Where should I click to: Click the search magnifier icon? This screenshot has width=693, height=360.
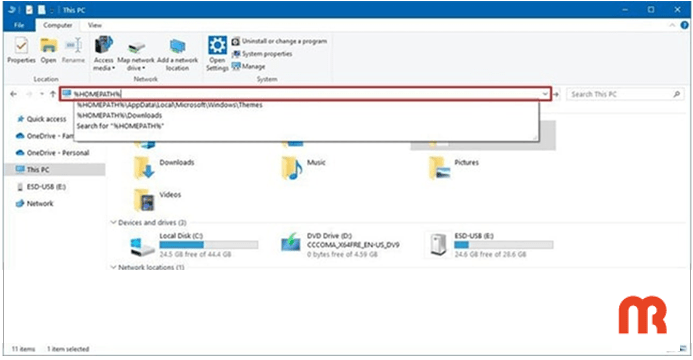coord(677,94)
